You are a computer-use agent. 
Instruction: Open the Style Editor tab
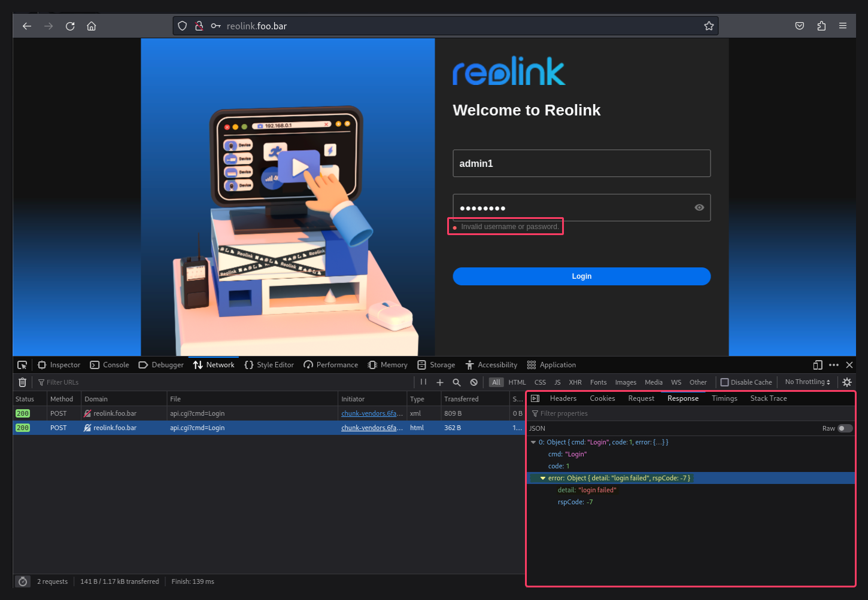coord(269,365)
